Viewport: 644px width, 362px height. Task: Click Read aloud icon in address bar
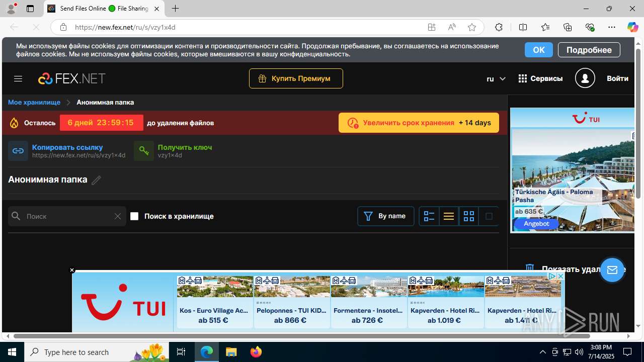tap(452, 27)
